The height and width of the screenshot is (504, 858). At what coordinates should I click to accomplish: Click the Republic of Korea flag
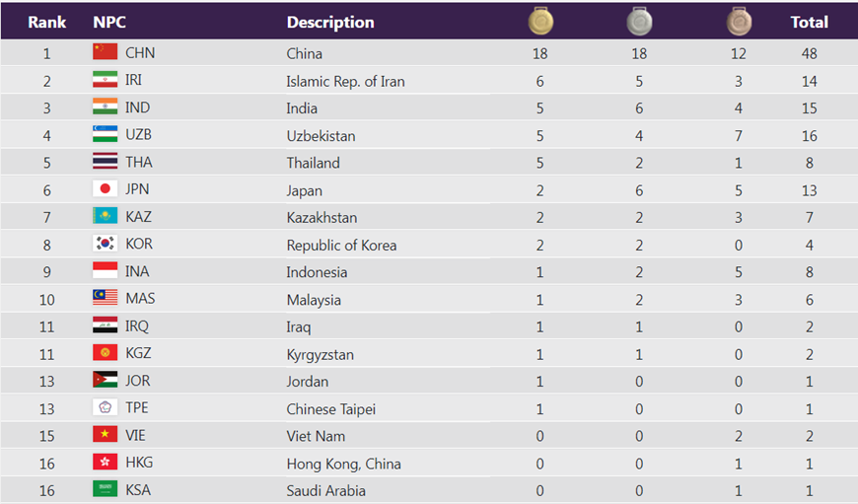click(x=106, y=244)
